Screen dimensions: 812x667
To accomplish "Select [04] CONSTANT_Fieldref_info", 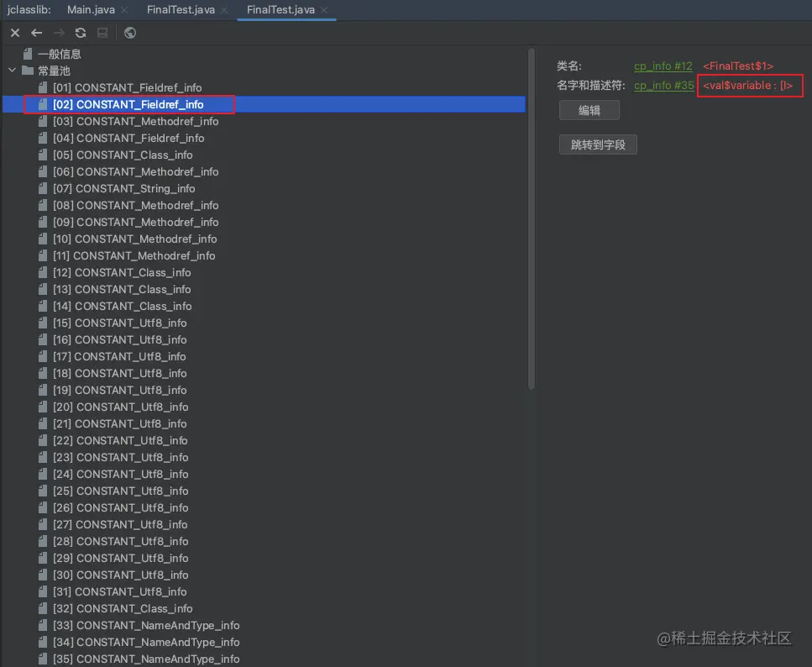I will tap(128, 138).
